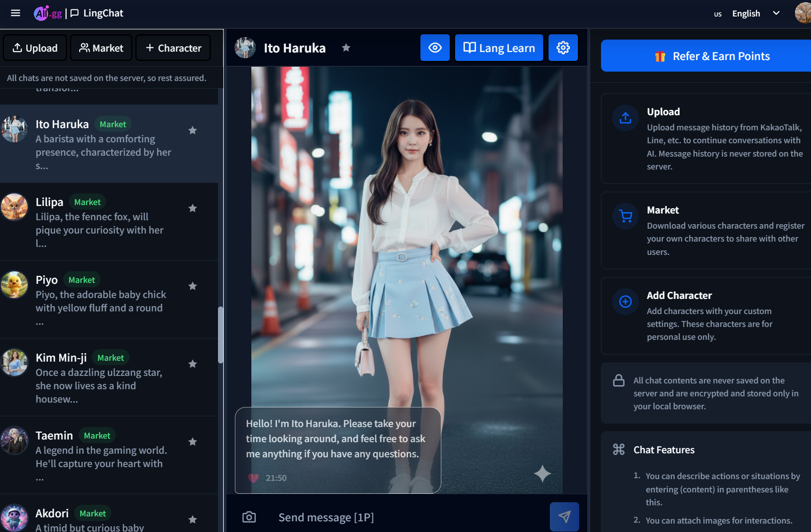The image size is (811, 532).
Task: Click Market badge next to Ito Haruka
Action: coord(113,124)
